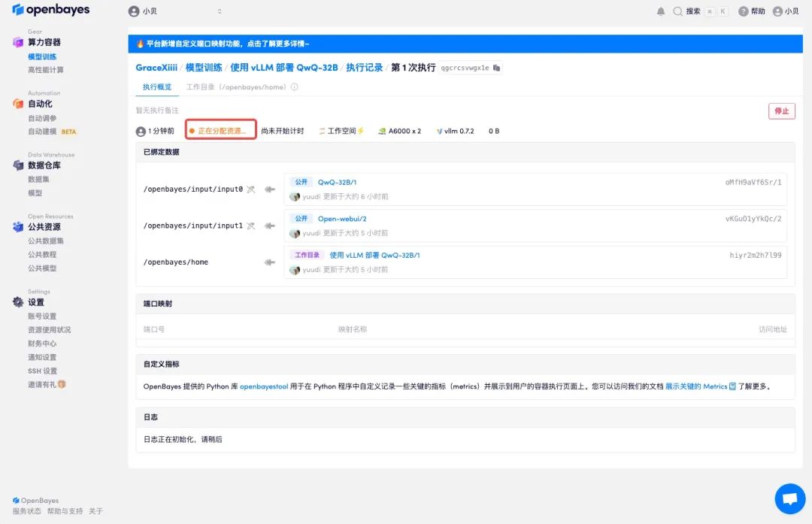Expand the 小贝 account switcher dropdown
The image size is (812, 524).
point(220,11)
